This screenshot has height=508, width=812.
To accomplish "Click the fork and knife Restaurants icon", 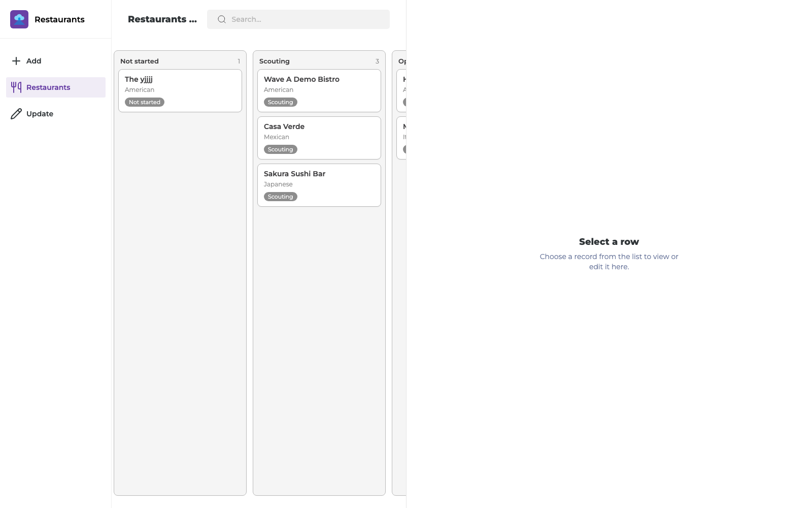I will tap(16, 87).
